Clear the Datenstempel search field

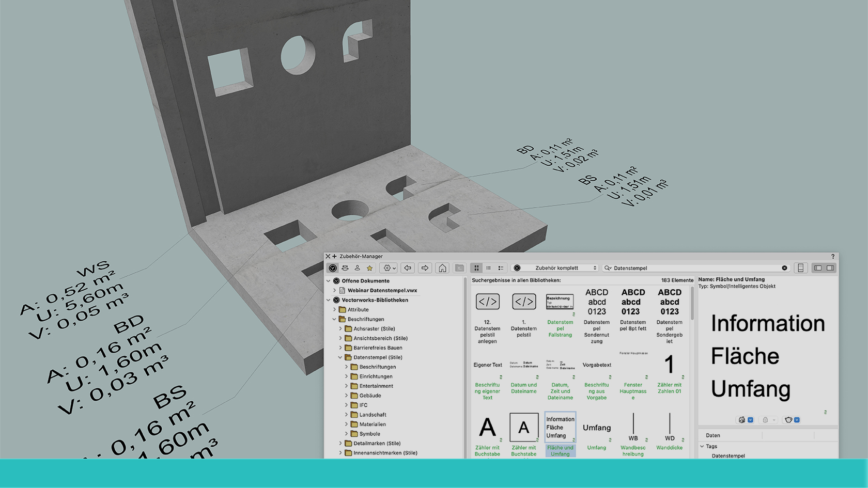[784, 268]
